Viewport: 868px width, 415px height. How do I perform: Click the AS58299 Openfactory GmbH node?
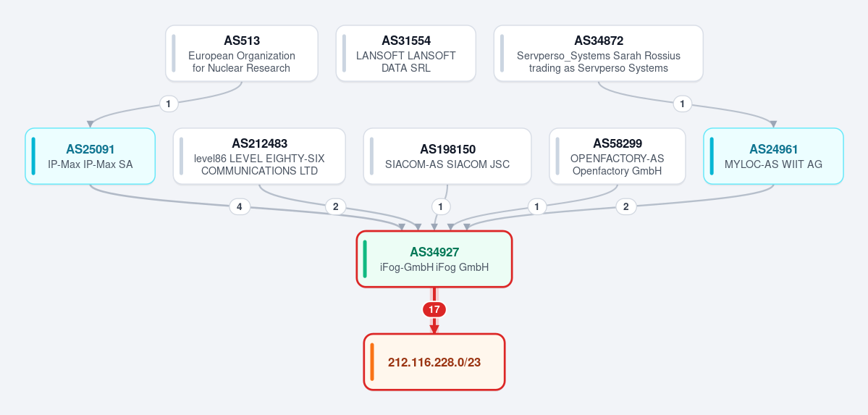[618, 156]
